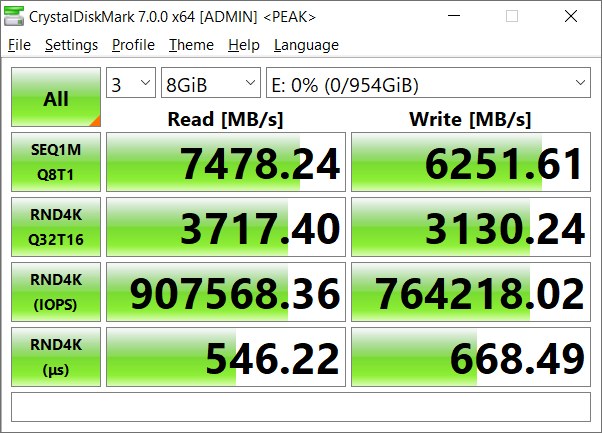The width and height of the screenshot is (602, 433).
Task: Run the RND4K (μs) latency test
Action: coord(56,357)
